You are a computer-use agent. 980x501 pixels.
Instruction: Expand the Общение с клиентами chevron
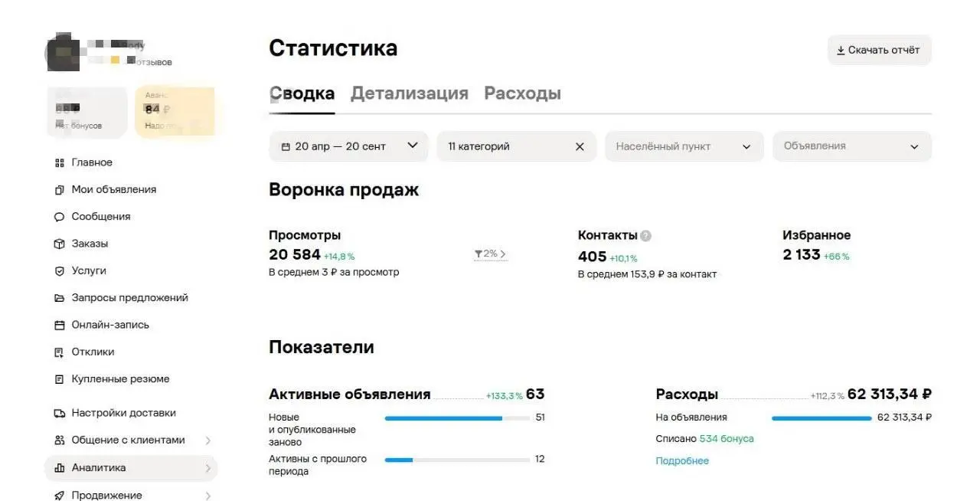click(x=207, y=440)
